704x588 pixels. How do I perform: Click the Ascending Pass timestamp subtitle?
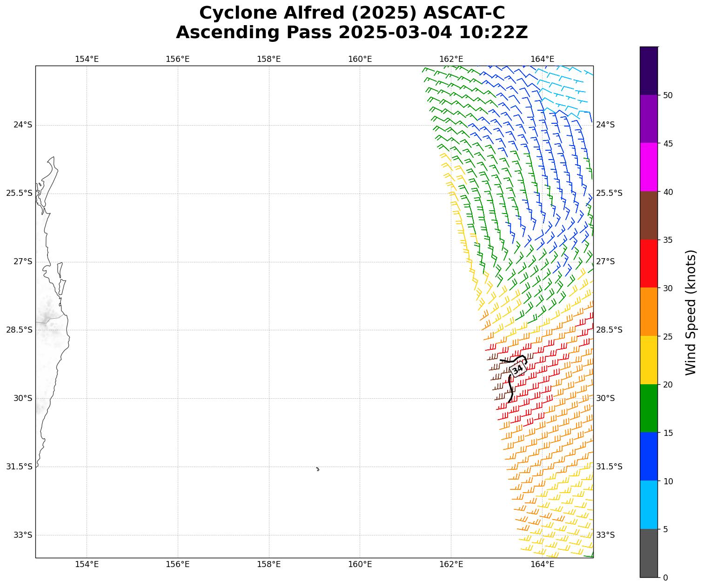pos(352,33)
